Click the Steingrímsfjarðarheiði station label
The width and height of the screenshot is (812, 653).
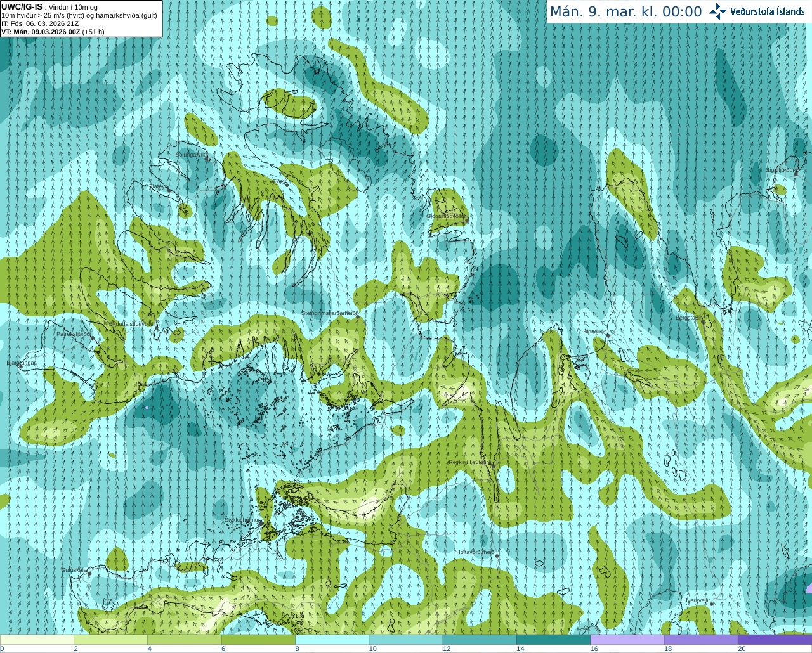pos(329,313)
